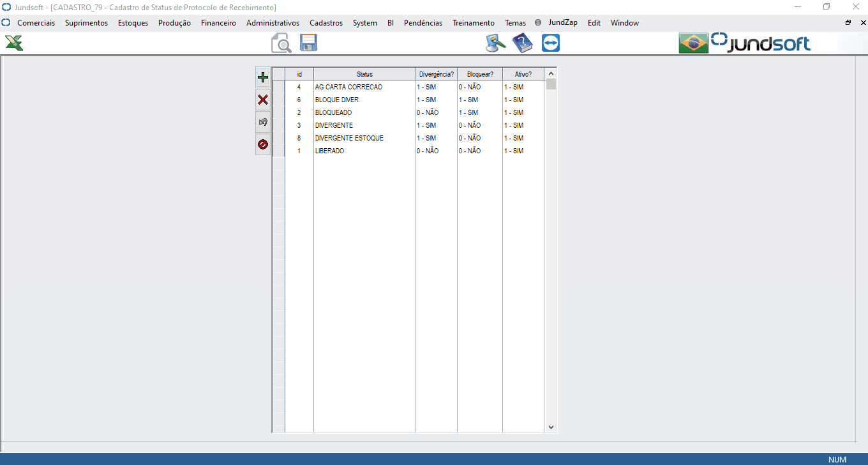Click the Jundsoft logo on the toolbar
Viewport: 868px width, 465px height.
tap(761, 43)
